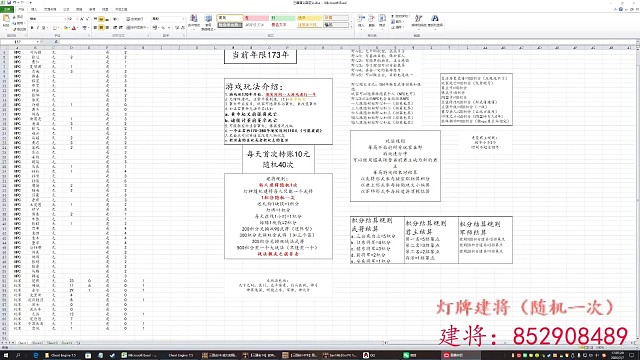Click the Borders icon

click(55, 28)
